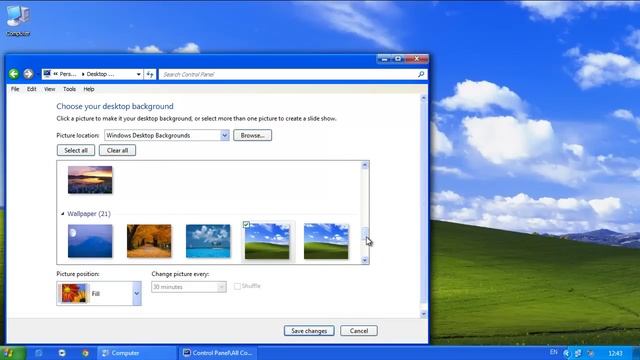
Task: Open the Chrome icon on the taskbar
Action: [x=85, y=353]
